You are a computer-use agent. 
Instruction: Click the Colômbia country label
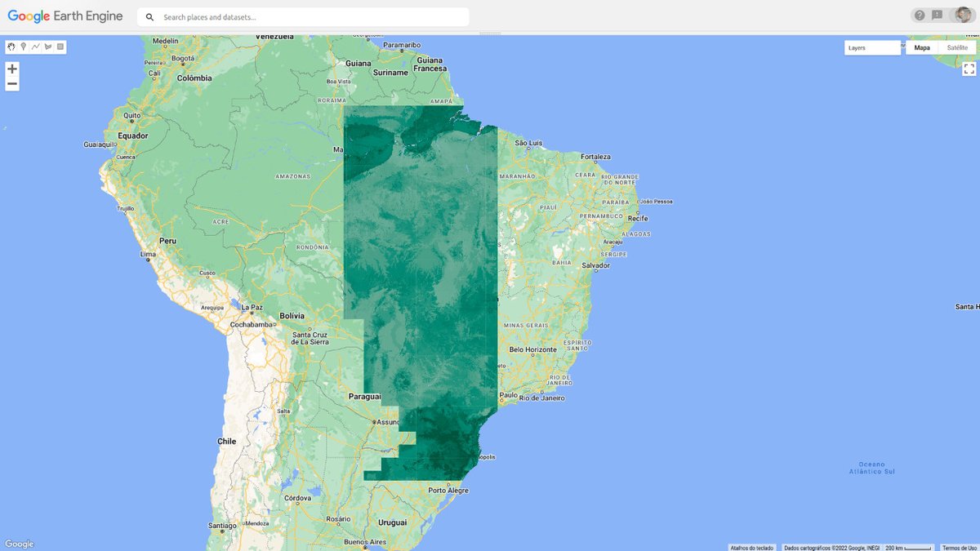[x=194, y=78]
